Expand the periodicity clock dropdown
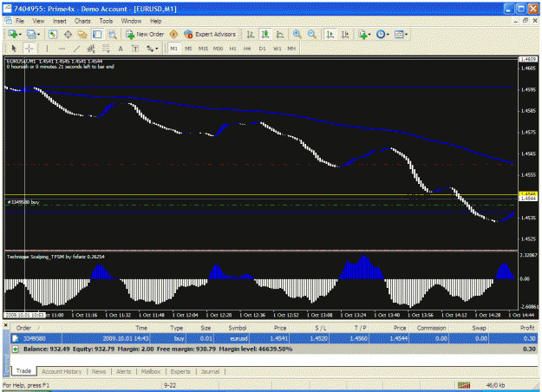 click(388, 35)
